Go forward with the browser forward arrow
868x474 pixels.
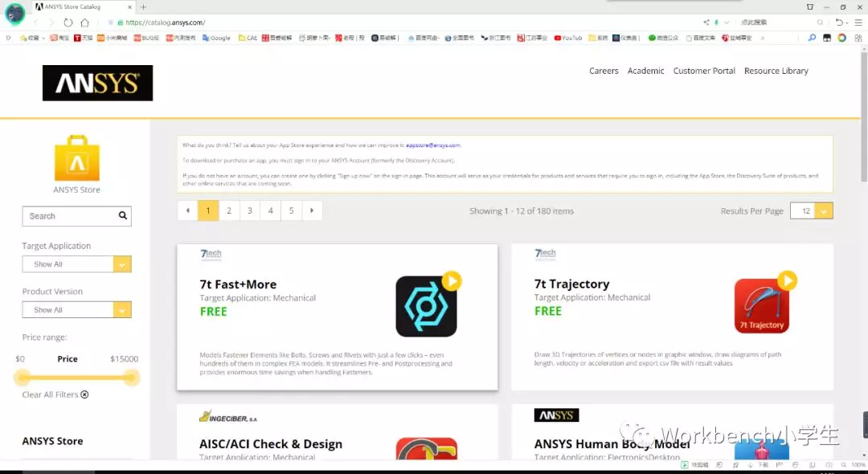pyautogui.click(x=51, y=22)
